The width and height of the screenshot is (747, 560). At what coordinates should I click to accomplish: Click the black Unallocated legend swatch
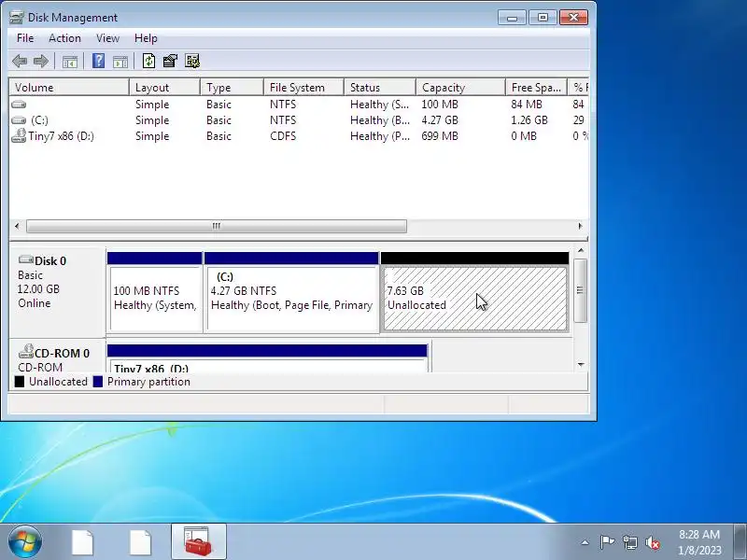coord(19,382)
